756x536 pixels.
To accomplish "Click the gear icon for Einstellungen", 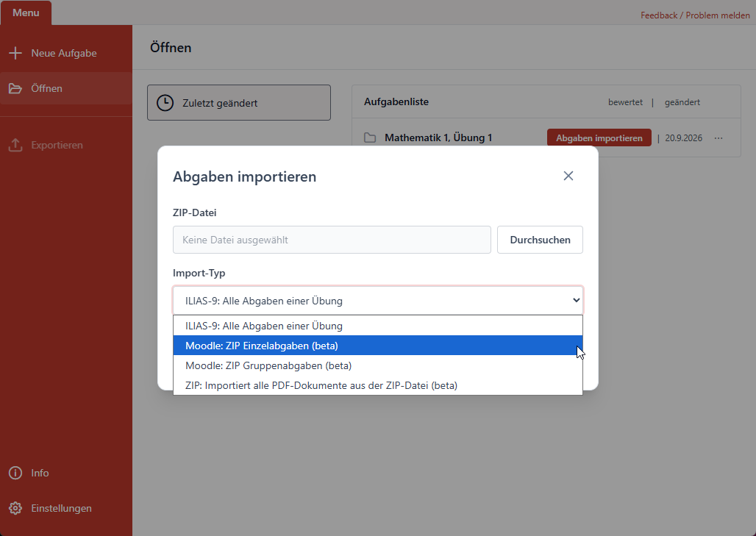I will (x=15, y=508).
